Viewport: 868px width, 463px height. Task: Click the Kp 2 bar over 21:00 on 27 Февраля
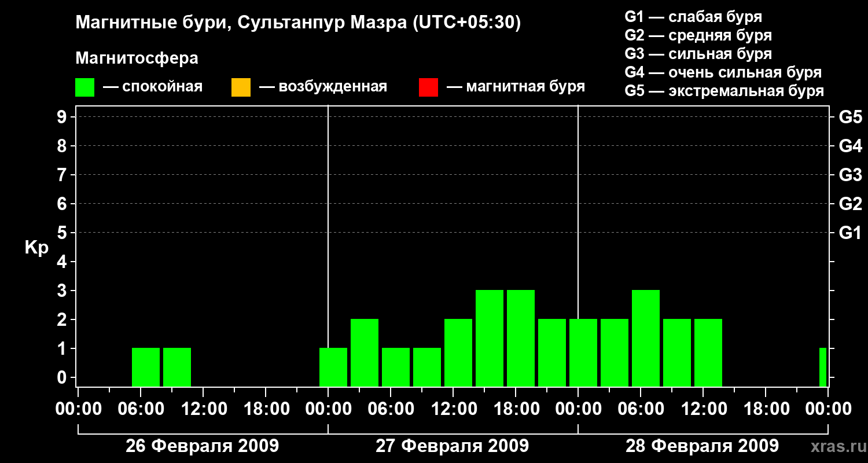tap(552, 352)
